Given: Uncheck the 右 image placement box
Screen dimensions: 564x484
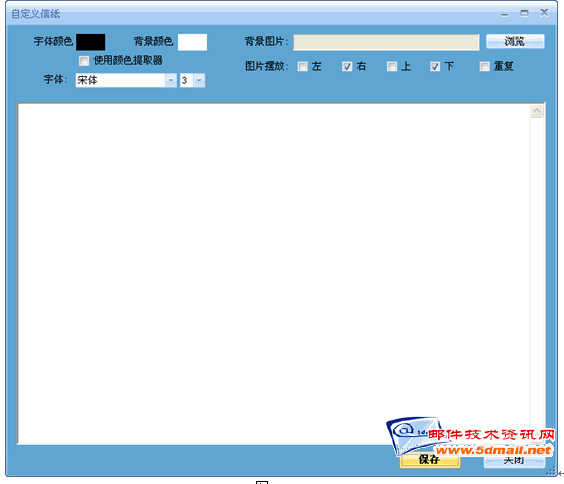Looking at the screenshot, I should [347, 67].
